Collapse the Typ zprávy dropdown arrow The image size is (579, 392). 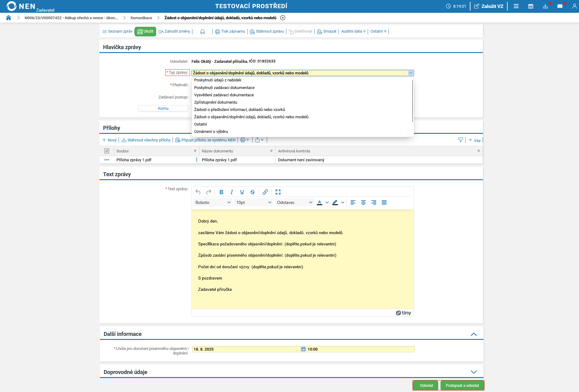(411, 73)
